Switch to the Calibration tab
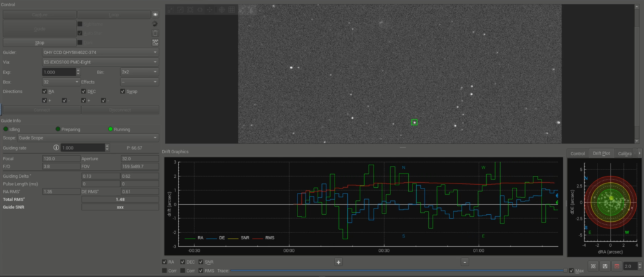The width and height of the screenshot is (644, 277). coord(625,153)
